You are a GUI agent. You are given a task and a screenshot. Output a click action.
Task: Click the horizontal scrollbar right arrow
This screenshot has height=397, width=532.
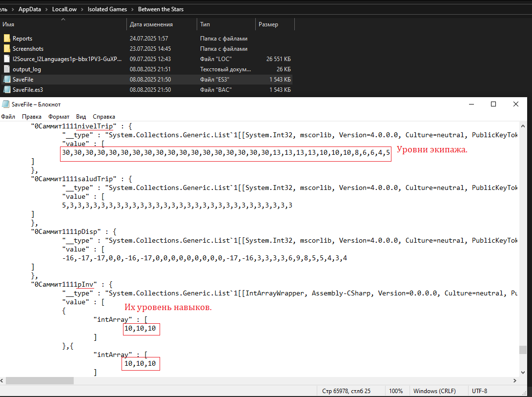(x=515, y=380)
